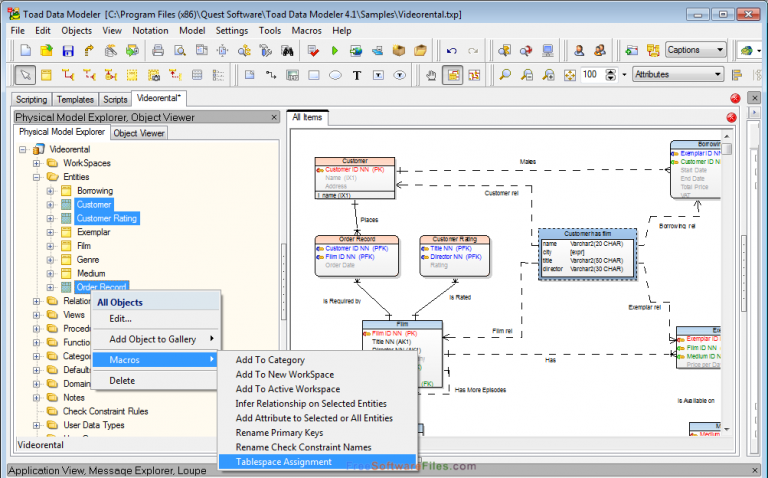Select the arrow pointer Select tool

[25, 75]
